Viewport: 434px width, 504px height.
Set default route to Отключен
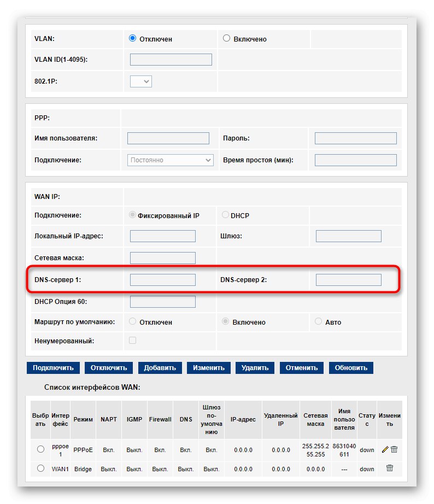tap(132, 321)
